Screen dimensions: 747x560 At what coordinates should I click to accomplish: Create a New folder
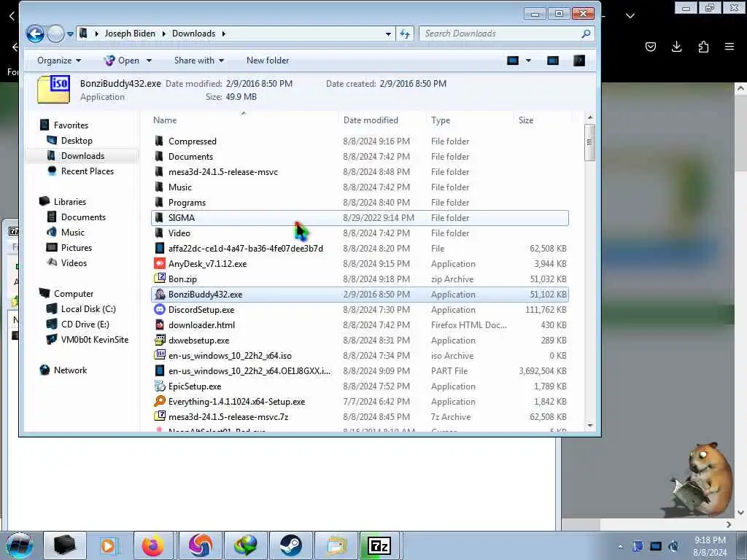(267, 61)
